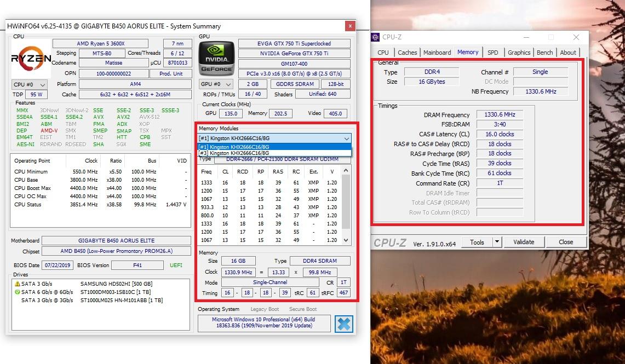The image size is (625, 364).
Task: Click the CPU Boost Max row
Action: 100,188
